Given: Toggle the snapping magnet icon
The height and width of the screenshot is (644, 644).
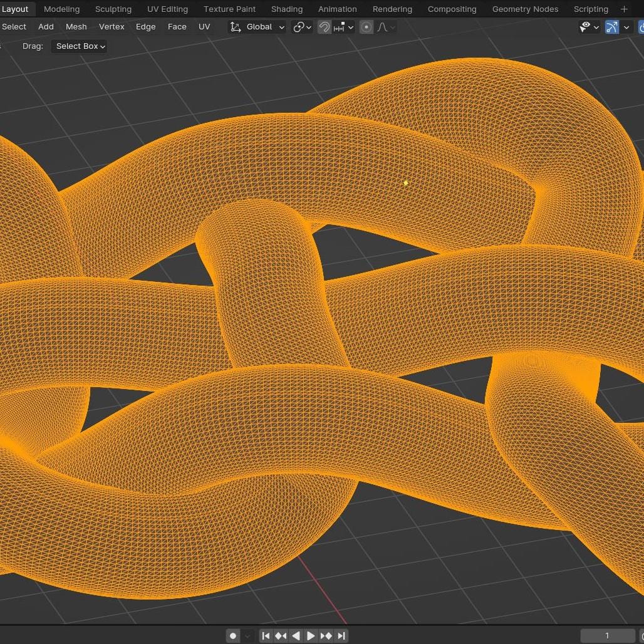Looking at the screenshot, I should click(x=324, y=27).
